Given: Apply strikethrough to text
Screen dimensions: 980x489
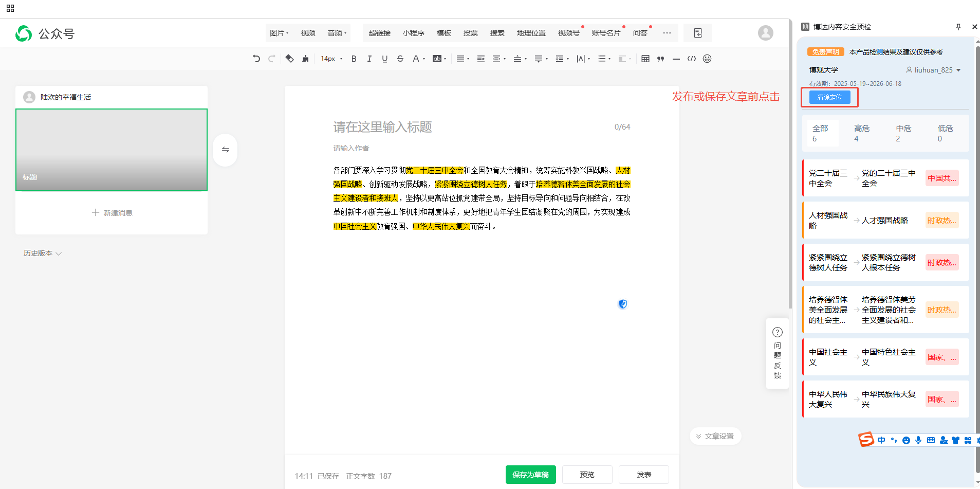Looking at the screenshot, I should [x=400, y=59].
